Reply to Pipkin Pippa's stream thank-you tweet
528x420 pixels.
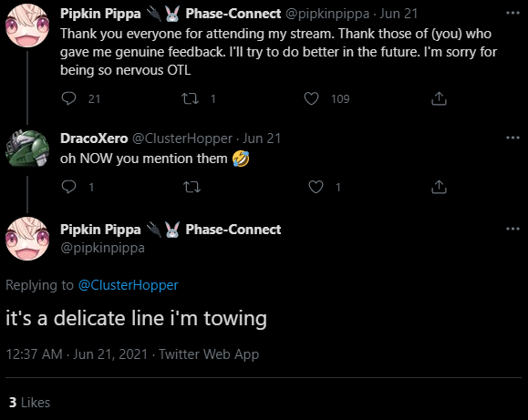69,98
